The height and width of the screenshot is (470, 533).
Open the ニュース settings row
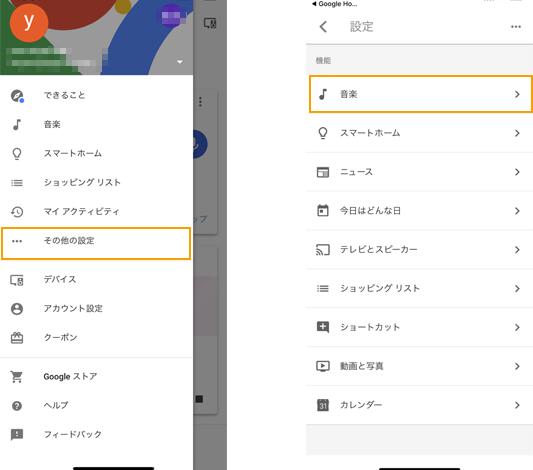(x=419, y=172)
